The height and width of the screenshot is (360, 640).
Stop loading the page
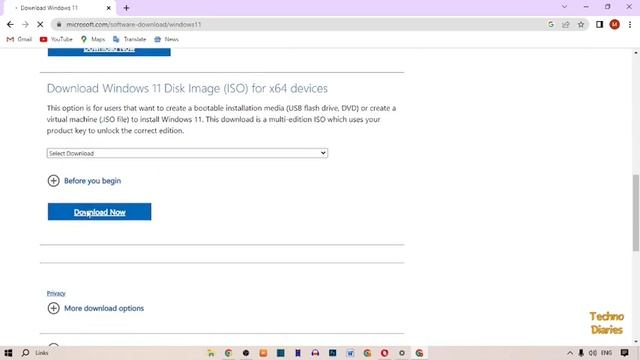(40, 24)
